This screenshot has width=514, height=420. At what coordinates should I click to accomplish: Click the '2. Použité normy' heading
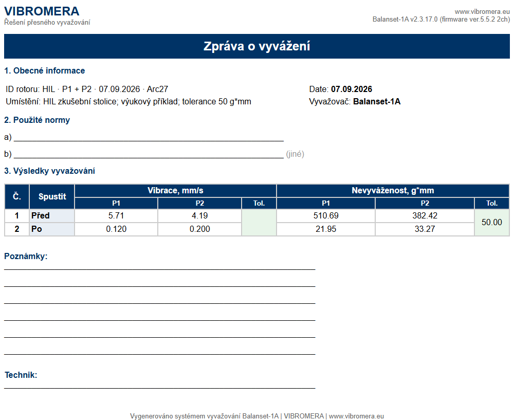(37, 120)
